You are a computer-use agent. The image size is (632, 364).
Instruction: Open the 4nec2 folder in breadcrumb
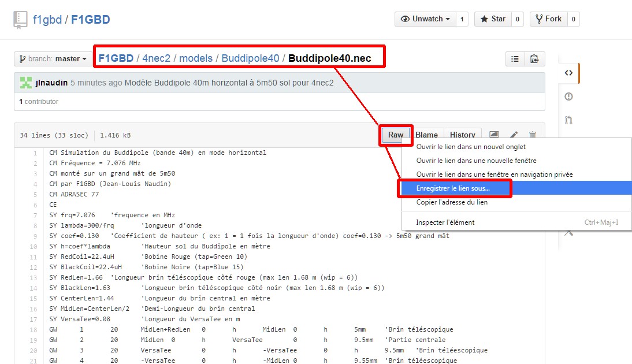click(157, 58)
